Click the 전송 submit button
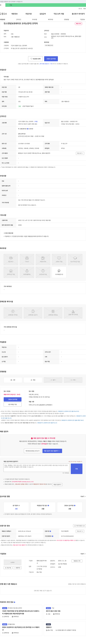 [77, 469]
